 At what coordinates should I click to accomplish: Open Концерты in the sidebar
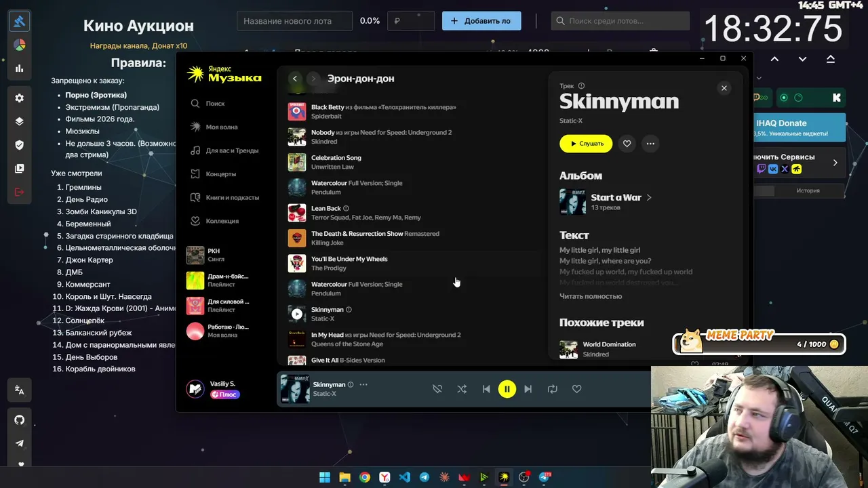click(x=214, y=174)
